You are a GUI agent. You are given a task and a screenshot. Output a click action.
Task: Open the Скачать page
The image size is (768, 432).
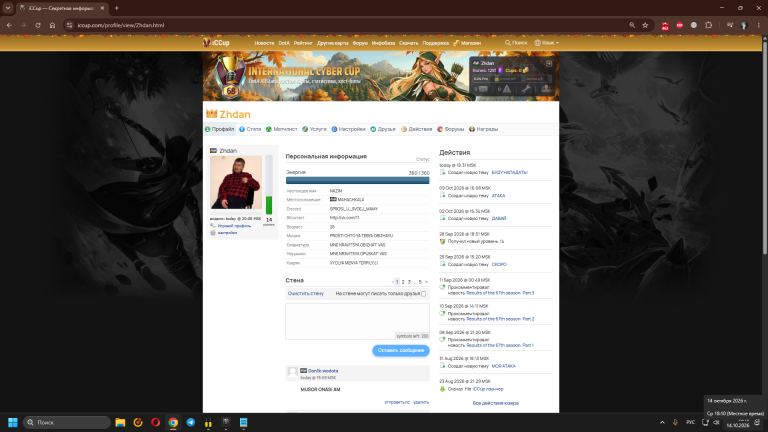tap(408, 43)
